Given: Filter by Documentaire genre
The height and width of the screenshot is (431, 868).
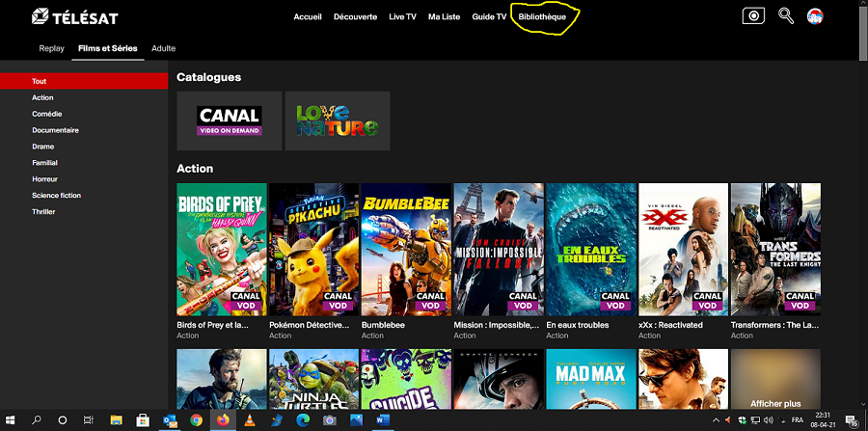Looking at the screenshot, I should pos(55,130).
